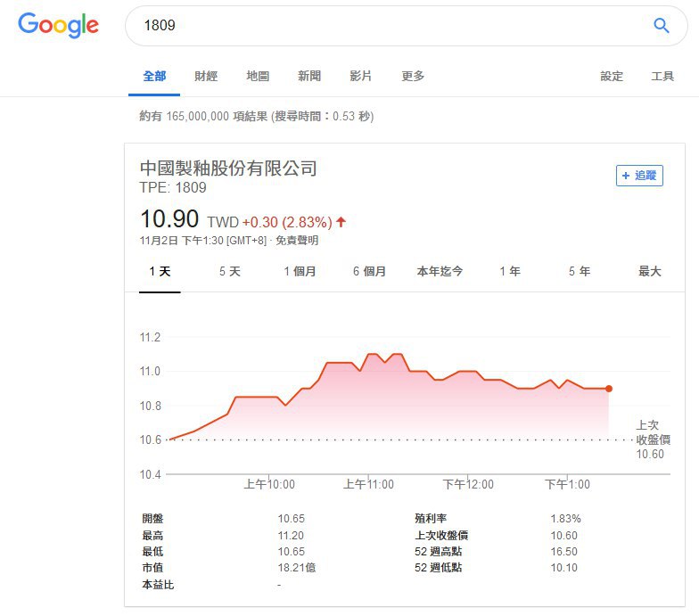Click the blue search magnifier icon
Screen dimensions: 699x616
662,25
